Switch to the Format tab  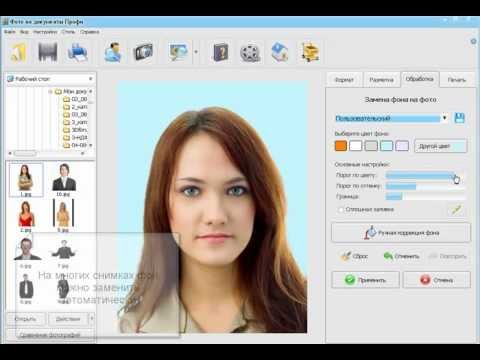click(x=344, y=80)
